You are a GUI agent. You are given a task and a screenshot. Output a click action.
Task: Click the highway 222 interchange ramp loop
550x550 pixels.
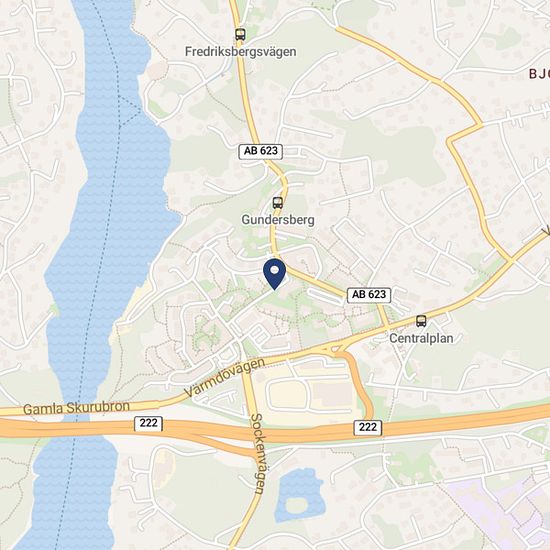[358, 382]
